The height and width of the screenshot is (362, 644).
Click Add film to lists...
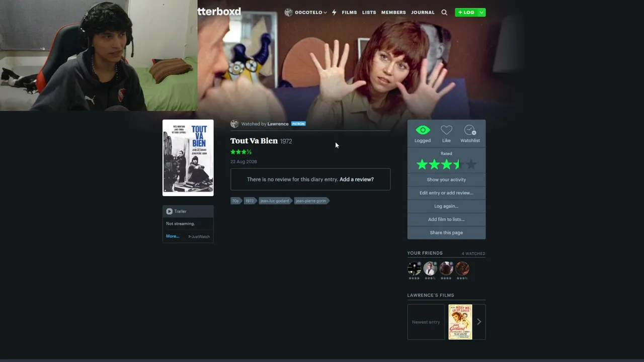(x=446, y=219)
